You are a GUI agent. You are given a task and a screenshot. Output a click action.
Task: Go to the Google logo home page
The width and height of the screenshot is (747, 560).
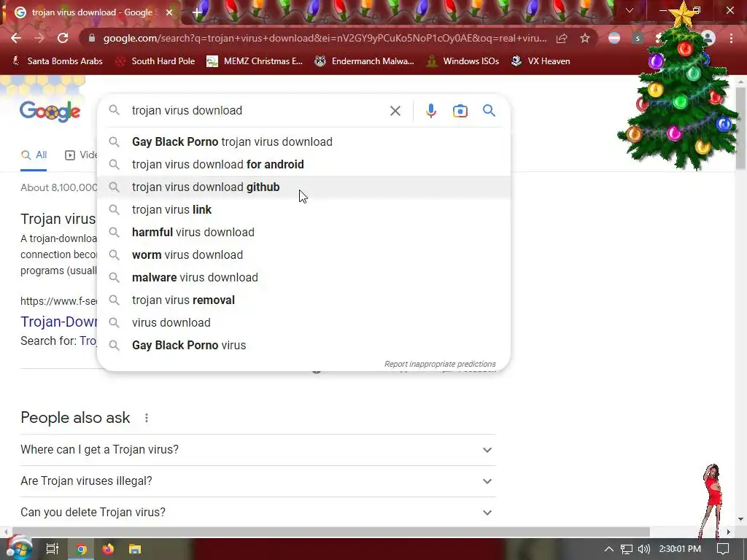pos(50,112)
